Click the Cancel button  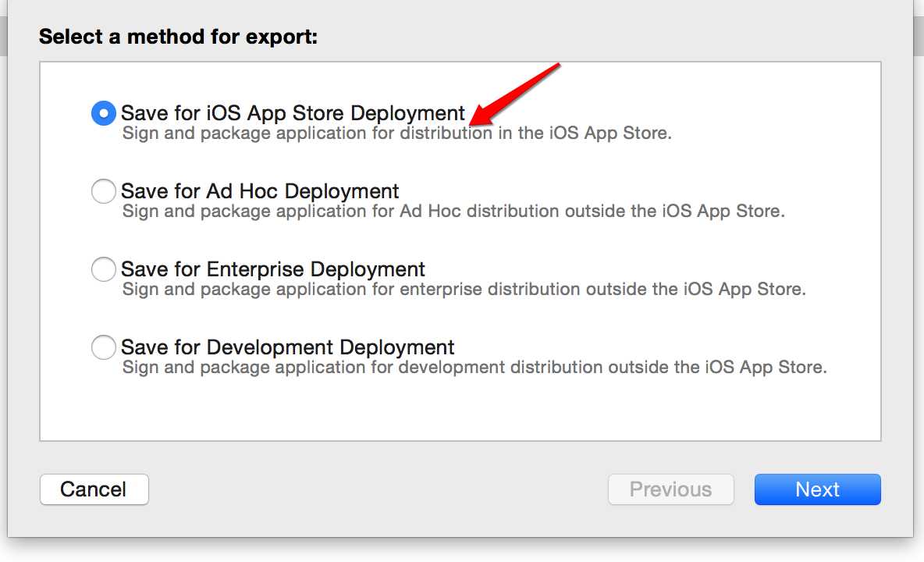(94, 489)
